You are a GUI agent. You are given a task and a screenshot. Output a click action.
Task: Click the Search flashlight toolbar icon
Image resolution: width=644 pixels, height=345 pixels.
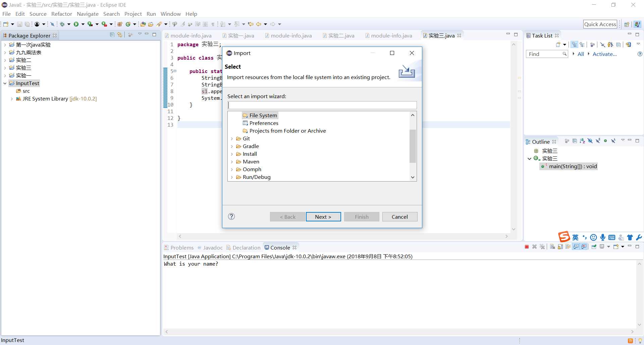point(159,24)
